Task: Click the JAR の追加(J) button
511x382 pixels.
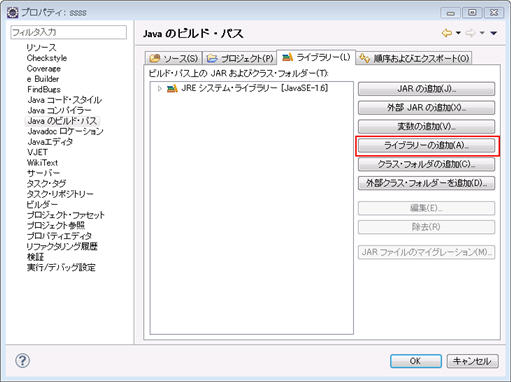Action: [426, 89]
